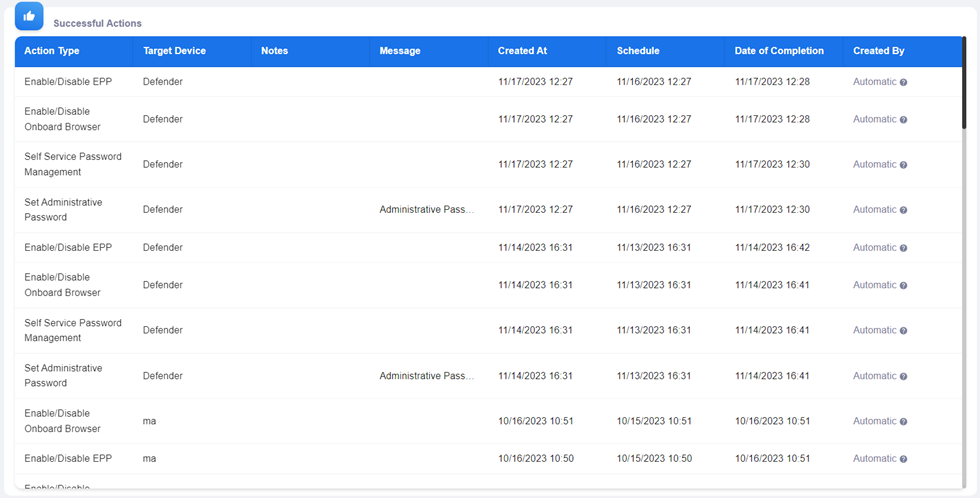The image size is (980, 498).
Task: Sort by the Created At column header
Action: pyautogui.click(x=522, y=51)
